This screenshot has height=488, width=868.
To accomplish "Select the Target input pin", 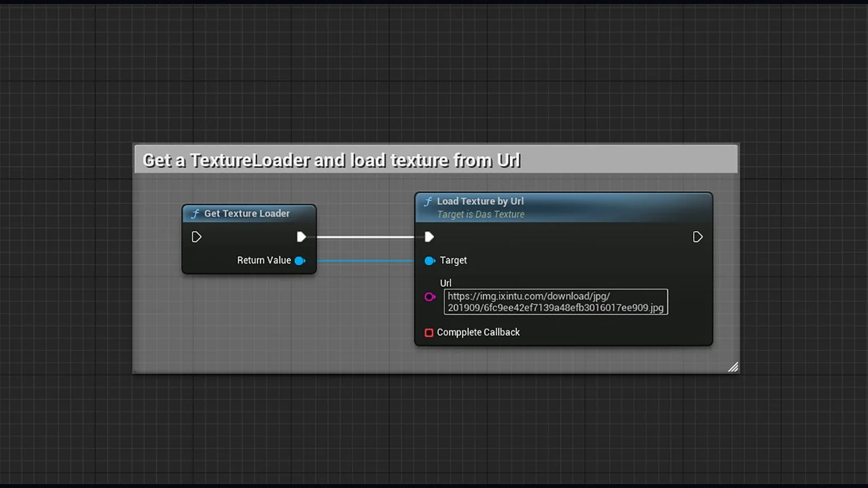I will pyautogui.click(x=430, y=260).
